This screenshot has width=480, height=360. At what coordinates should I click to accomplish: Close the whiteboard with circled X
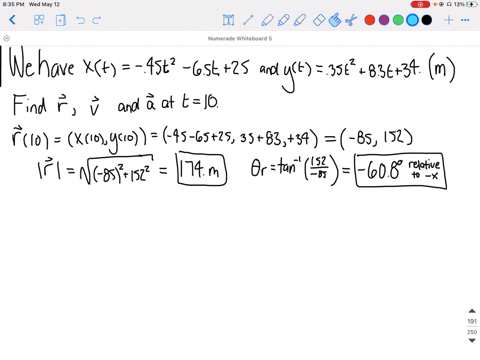6,38
